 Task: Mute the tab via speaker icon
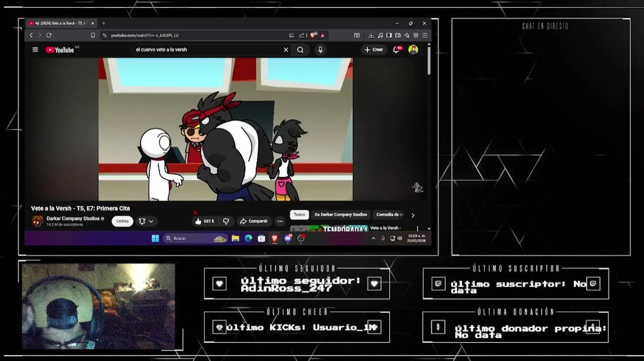coord(38,23)
